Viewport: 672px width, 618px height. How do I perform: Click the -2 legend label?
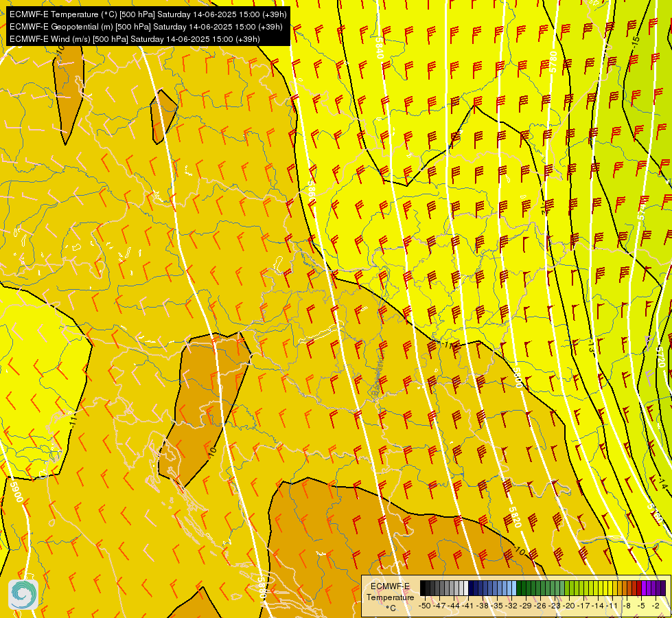656,606
